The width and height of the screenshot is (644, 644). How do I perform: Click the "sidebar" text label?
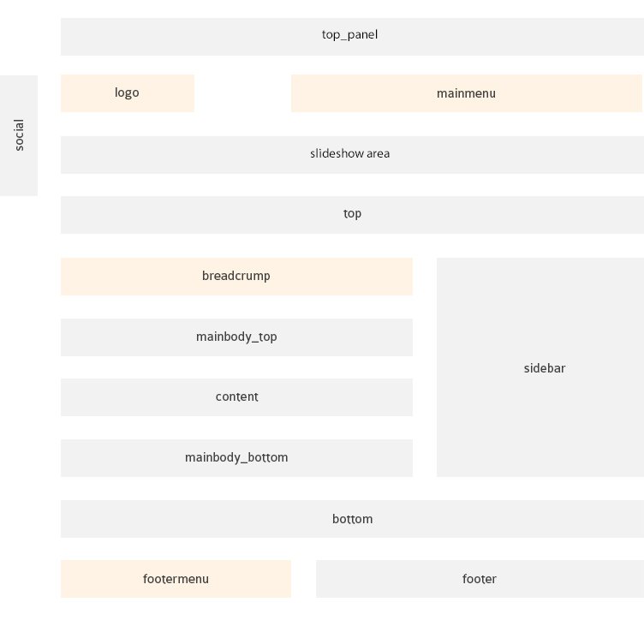545,368
